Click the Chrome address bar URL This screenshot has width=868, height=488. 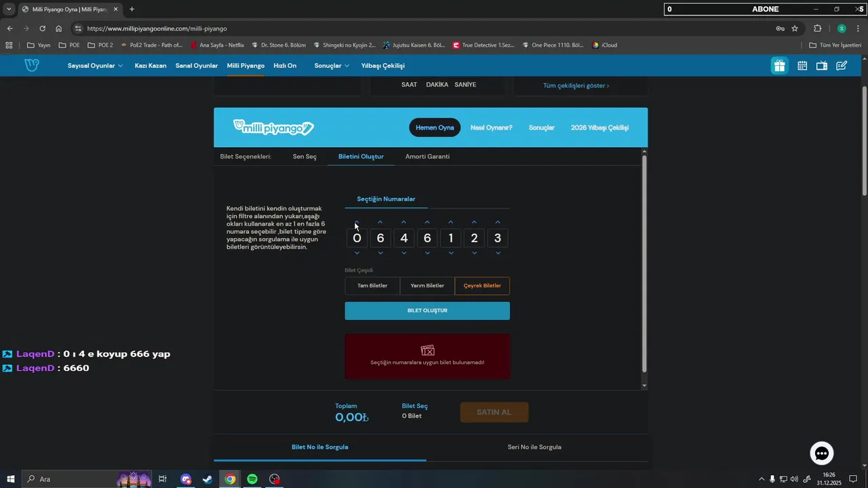[x=157, y=28]
